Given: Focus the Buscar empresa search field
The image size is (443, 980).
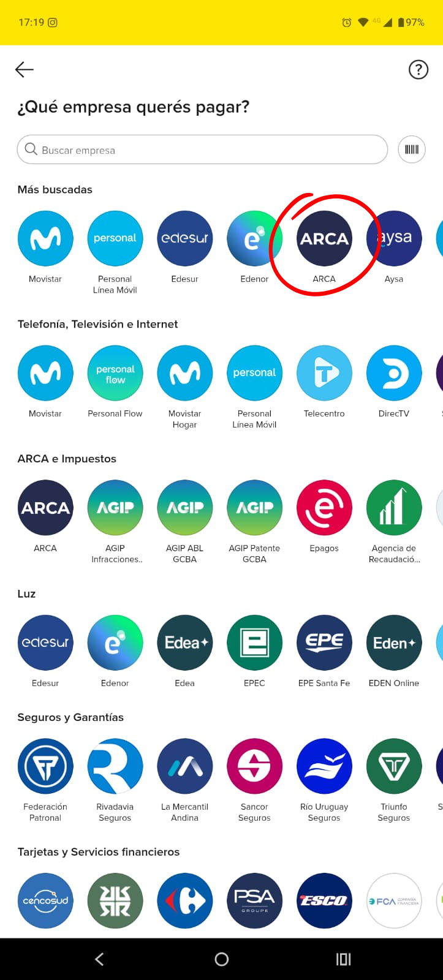Looking at the screenshot, I should (x=203, y=149).
